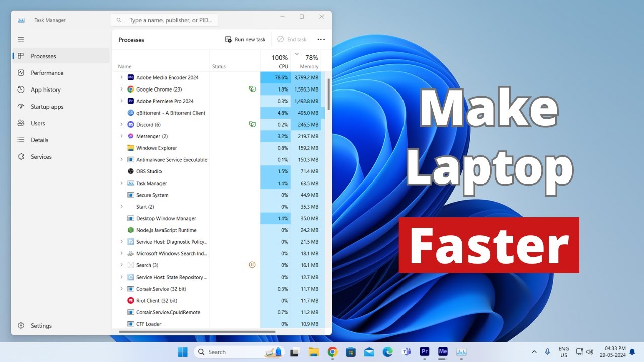Open Task Manager Settings gear
The height and width of the screenshot is (362, 644).
[x=21, y=326]
